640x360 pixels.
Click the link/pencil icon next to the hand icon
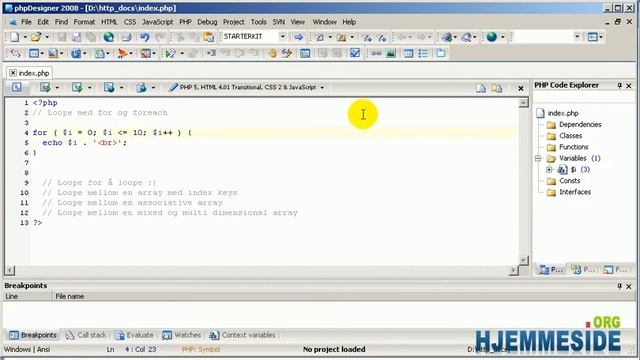[x=287, y=53]
